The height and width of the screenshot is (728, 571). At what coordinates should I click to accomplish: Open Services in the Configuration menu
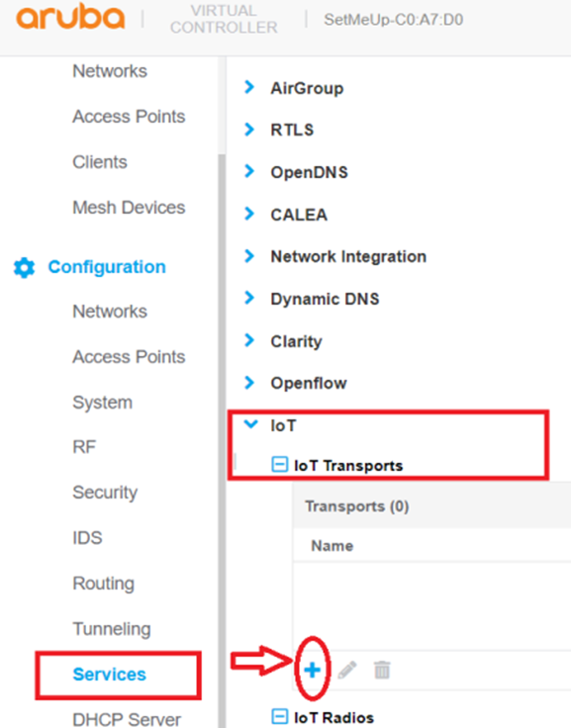109,675
